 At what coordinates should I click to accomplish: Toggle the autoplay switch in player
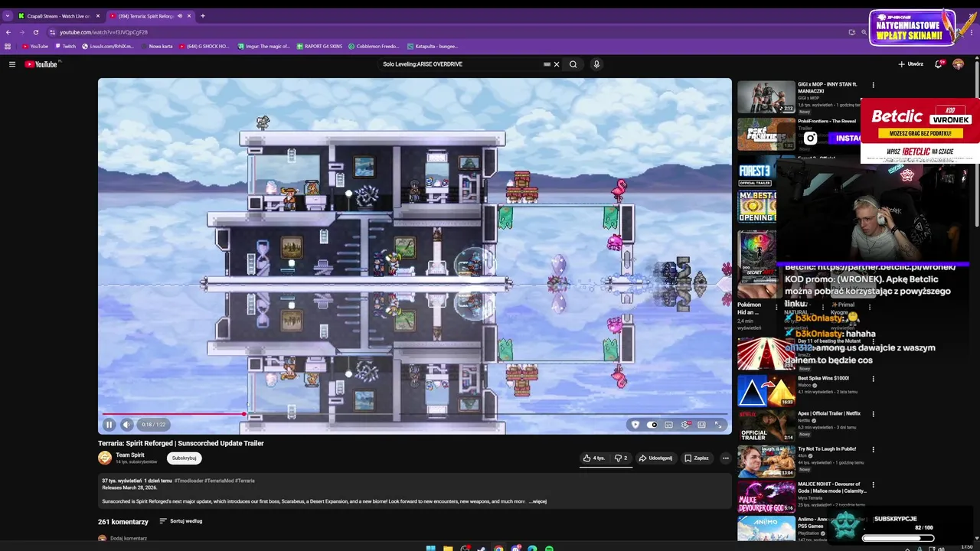click(x=652, y=425)
